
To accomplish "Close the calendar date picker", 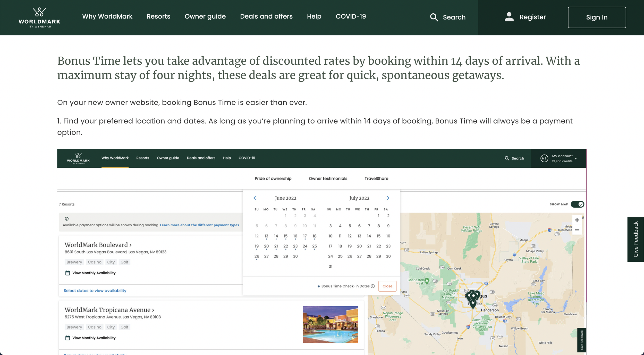I will tap(387, 286).
